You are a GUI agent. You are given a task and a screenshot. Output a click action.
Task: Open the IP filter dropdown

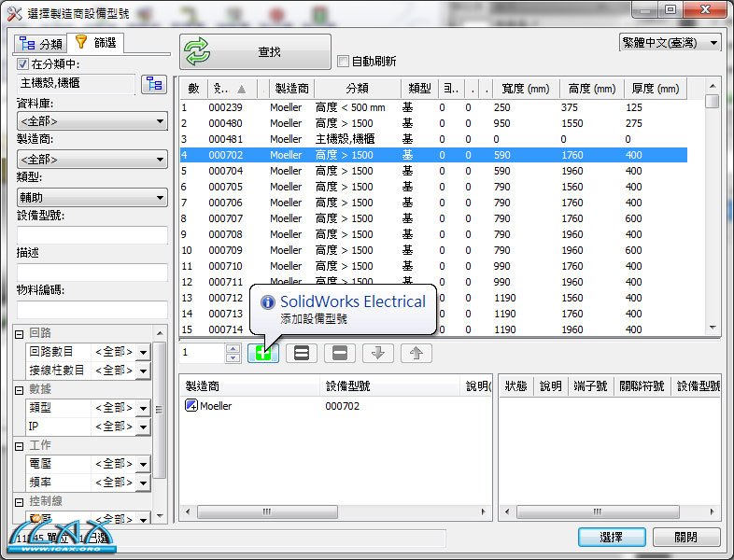143,427
